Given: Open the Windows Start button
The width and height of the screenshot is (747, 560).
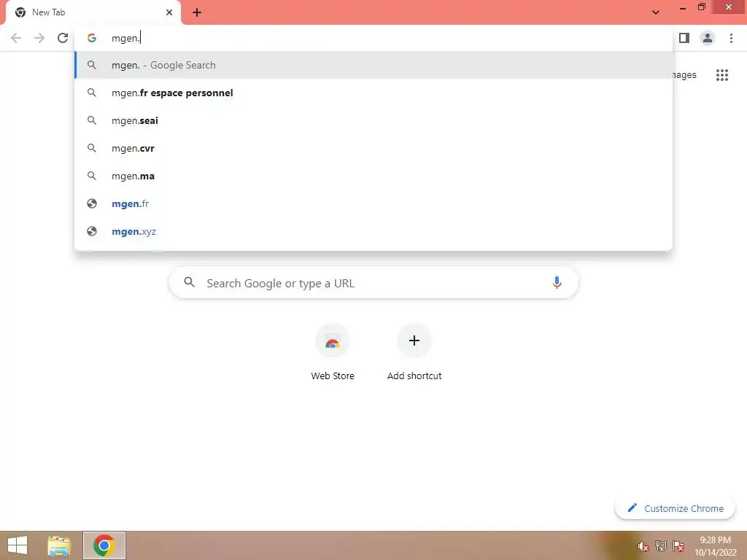Looking at the screenshot, I should pyautogui.click(x=18, y=545).
